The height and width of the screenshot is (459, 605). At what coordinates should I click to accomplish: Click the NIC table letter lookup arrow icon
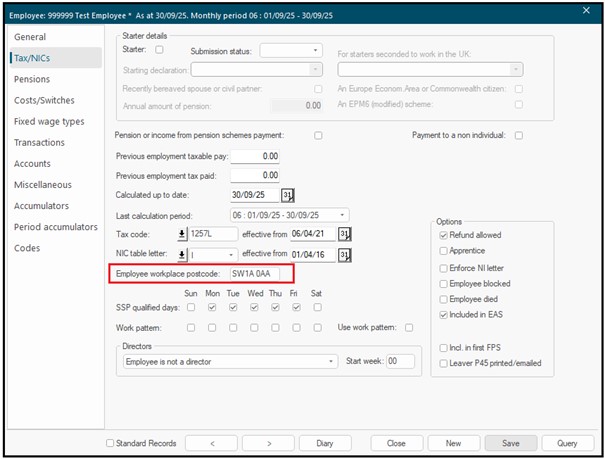[182, 255]
